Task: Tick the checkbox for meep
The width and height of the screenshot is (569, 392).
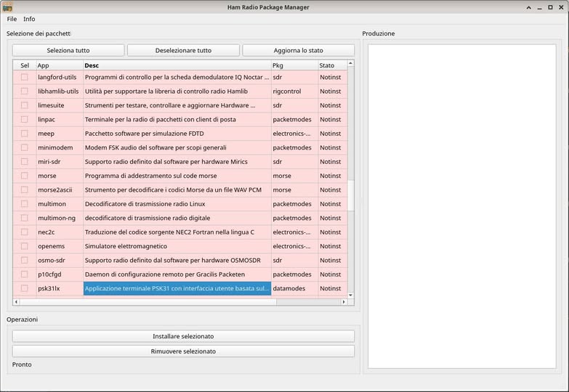Action: (24, 134)
